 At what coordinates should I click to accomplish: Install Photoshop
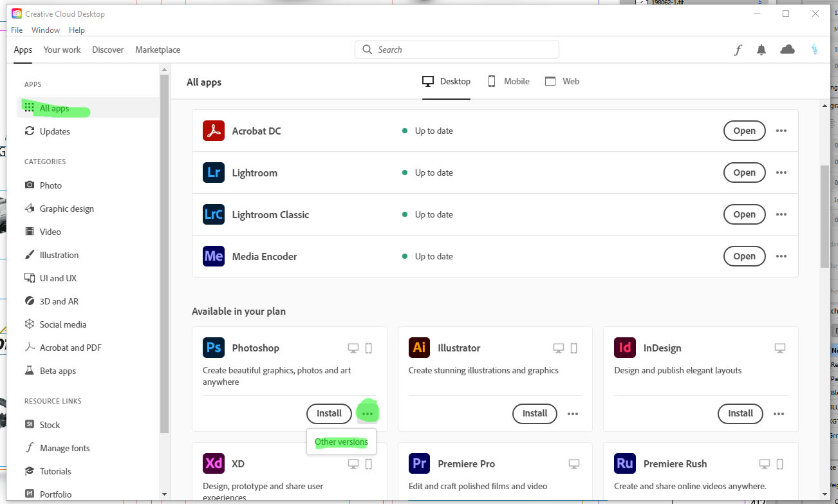click(x=330, y=413)
